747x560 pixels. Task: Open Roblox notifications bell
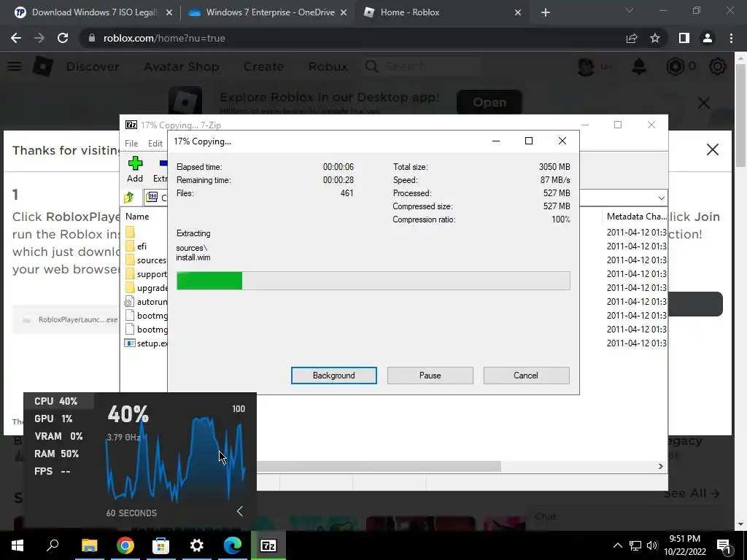click(x=639, y=66)
